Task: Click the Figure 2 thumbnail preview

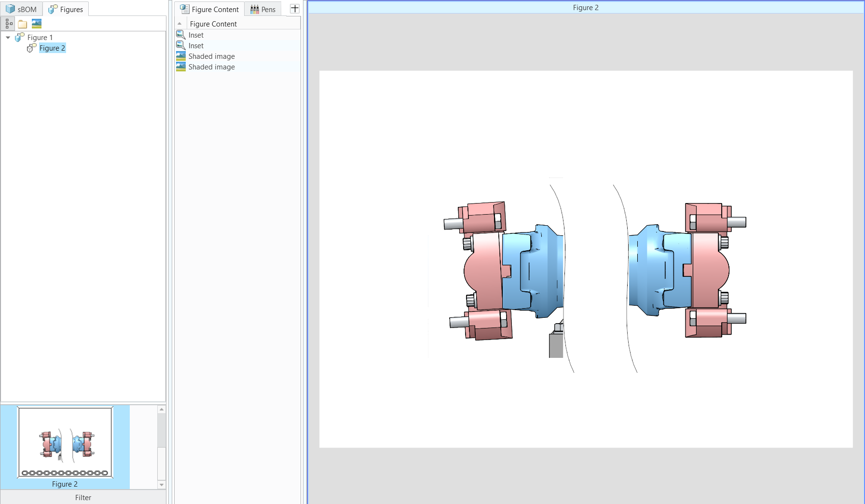Action: 66,442
